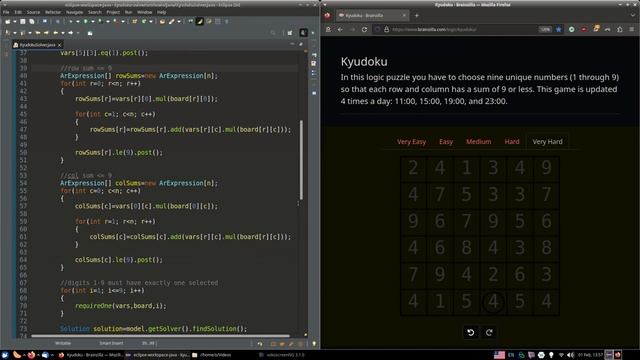Screen dimensions: 640x360
Task: Launch the green Run button in Eclipse
Action: pos(86,21)
